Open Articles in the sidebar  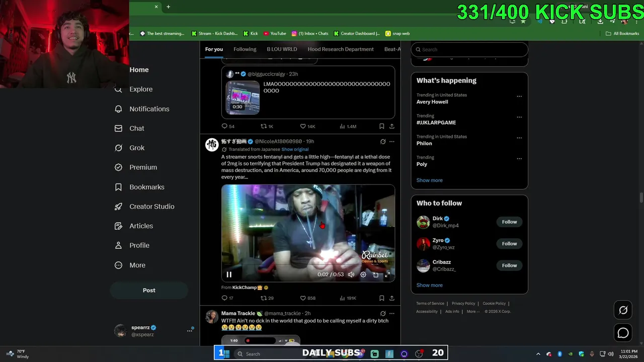click(x=134, y=226)
